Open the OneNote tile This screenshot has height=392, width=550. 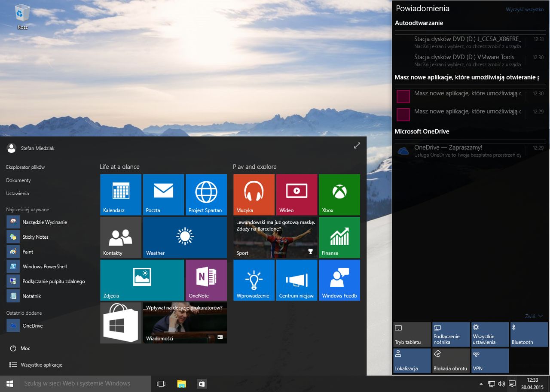tap(206, 280)
